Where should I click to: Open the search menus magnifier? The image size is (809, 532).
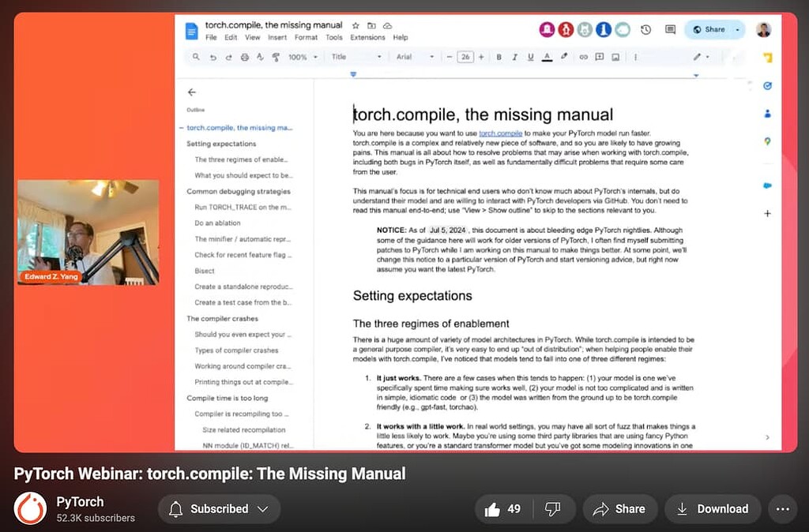(196, 57)
